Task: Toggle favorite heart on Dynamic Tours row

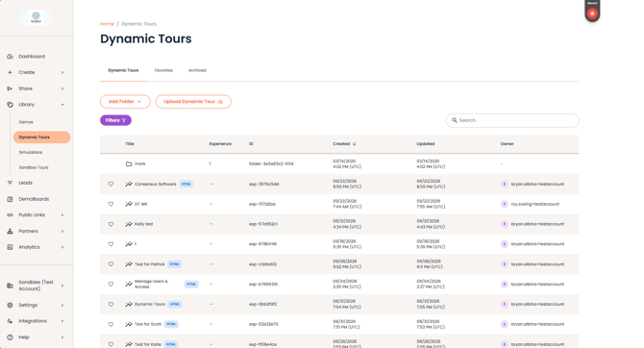Action: (x=111, y=305)
